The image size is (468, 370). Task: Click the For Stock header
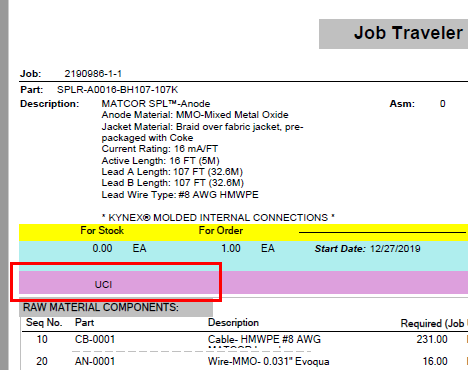click(102, 230)
